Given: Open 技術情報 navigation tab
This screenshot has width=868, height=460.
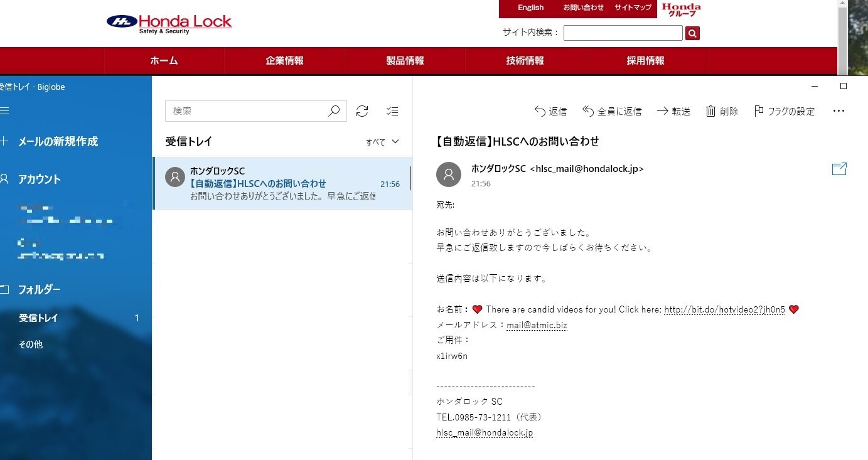Looking at the screenshot, I should pyautogui.click(x=525, y=61).
